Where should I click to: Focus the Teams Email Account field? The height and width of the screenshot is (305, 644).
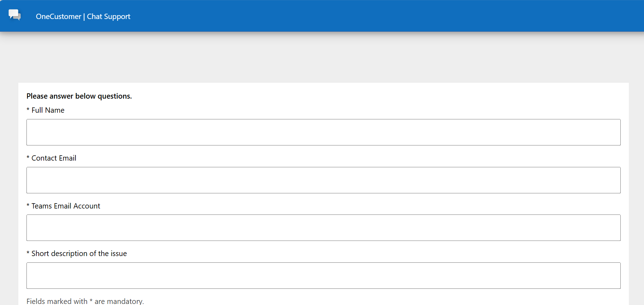click(x=323, y=228)
